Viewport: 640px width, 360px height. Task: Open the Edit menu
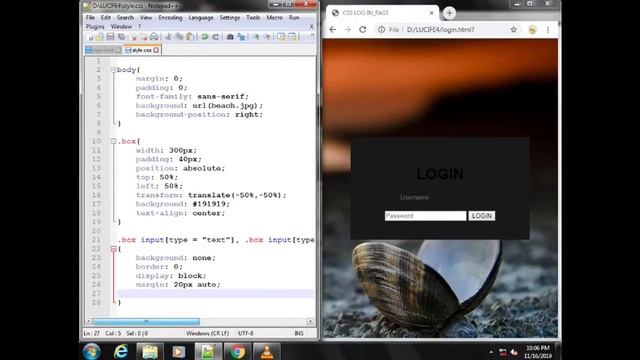106,18
